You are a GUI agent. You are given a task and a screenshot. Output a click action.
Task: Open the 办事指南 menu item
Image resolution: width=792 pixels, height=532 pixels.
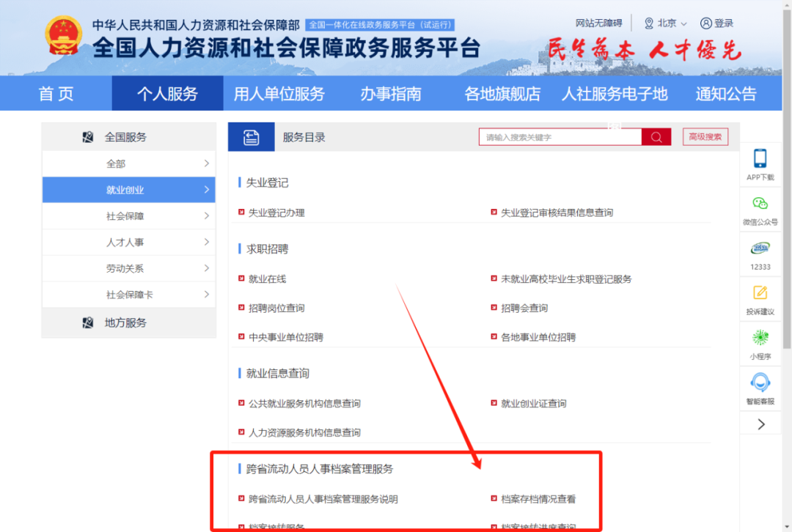[x=391, y=93]
